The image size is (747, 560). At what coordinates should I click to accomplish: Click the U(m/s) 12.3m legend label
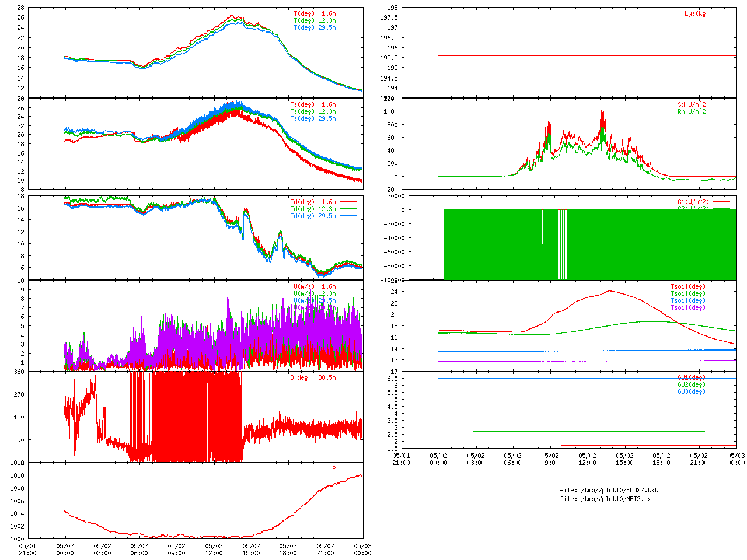click(315, 293)
